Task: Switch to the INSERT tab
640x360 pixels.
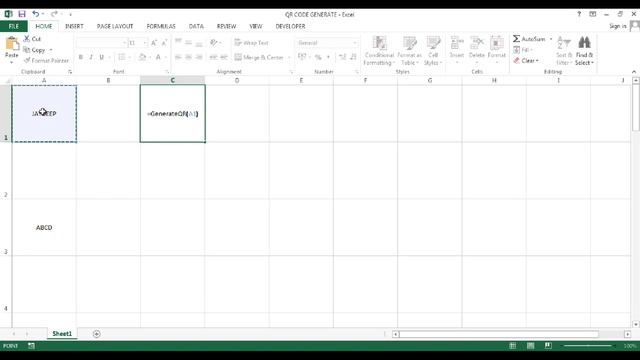Action: click(74, 26)
